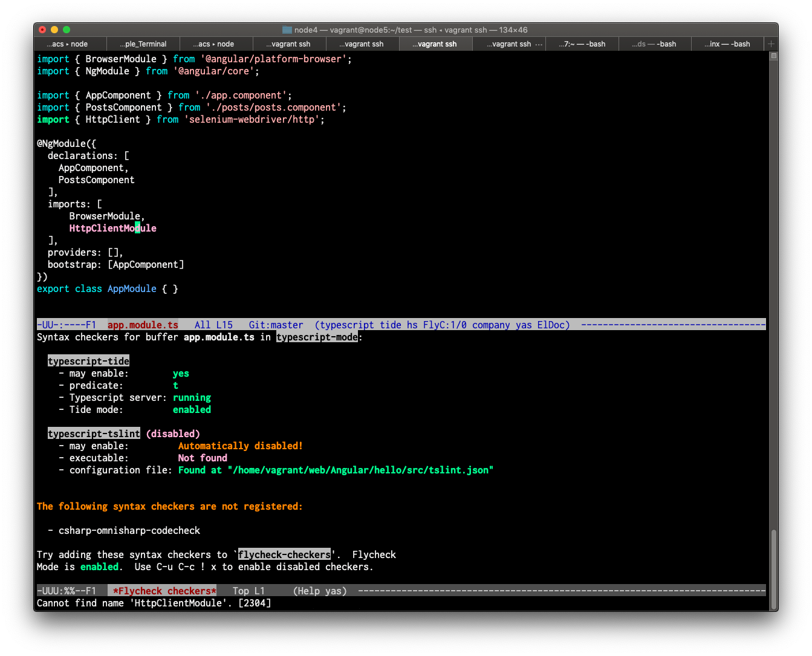Click 'The following syntax checkers are not registered' heading
The width and height of the screenshot is (812, 656).
170,507
